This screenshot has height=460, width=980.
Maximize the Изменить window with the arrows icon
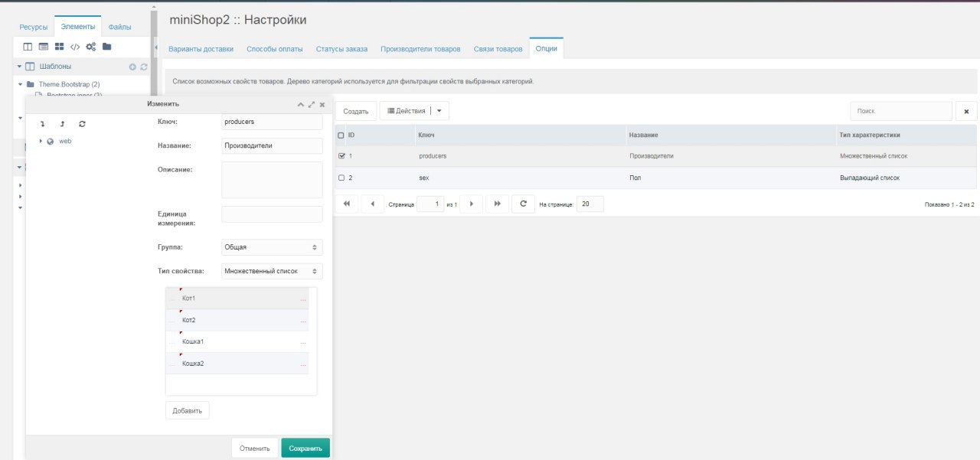click(x=312, y=104)
